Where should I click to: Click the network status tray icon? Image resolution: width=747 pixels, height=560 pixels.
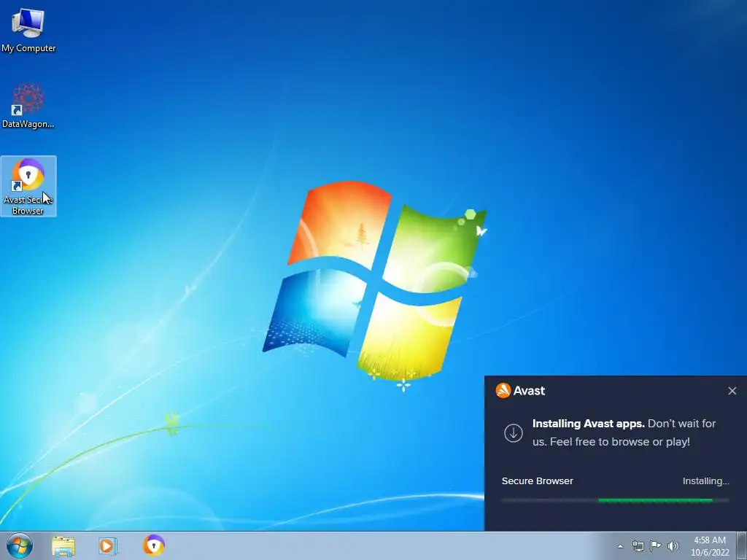[638, 546]
